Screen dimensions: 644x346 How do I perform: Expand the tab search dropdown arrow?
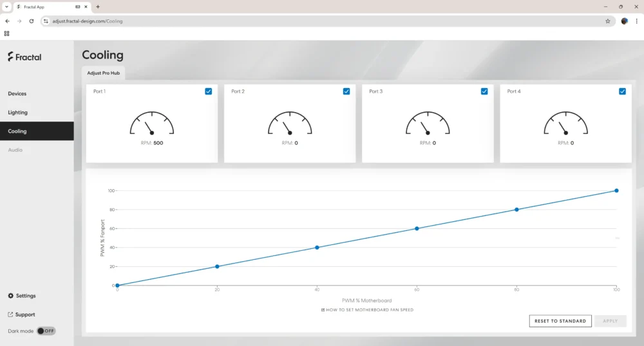[x=6, y=6]
